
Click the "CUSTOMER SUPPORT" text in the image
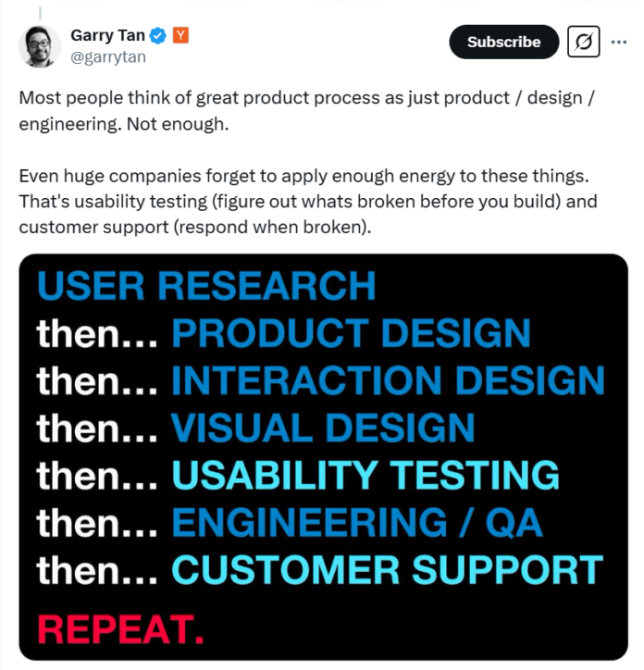[388, 570]
